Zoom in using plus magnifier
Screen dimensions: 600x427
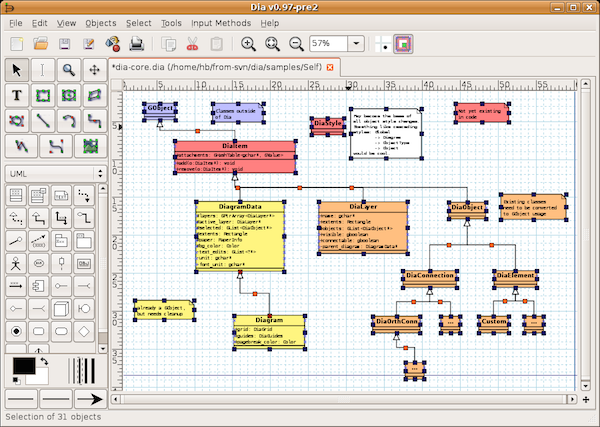(248, 44)
